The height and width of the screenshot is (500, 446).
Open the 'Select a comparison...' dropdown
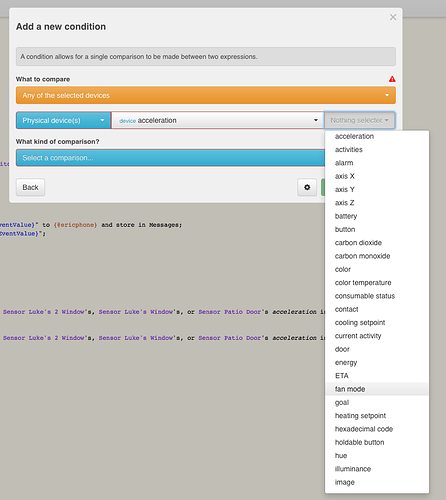170,158
